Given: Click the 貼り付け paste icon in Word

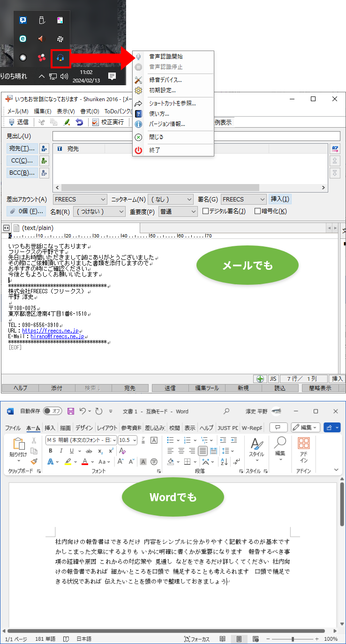Looking at the screenshot, I should (x=19, y=444).
